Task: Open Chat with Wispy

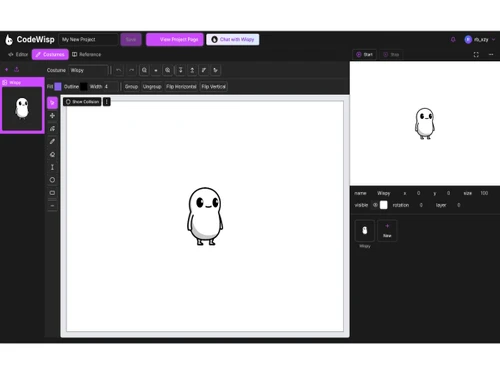Action: pyautogui.click(x=233, y=39)
